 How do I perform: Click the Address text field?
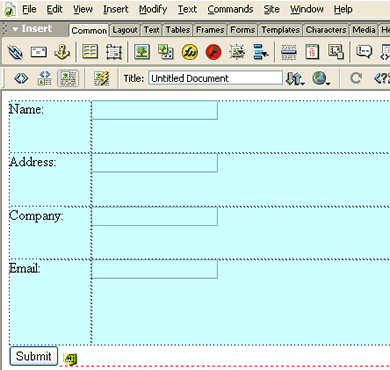click(x=155, y=163)
